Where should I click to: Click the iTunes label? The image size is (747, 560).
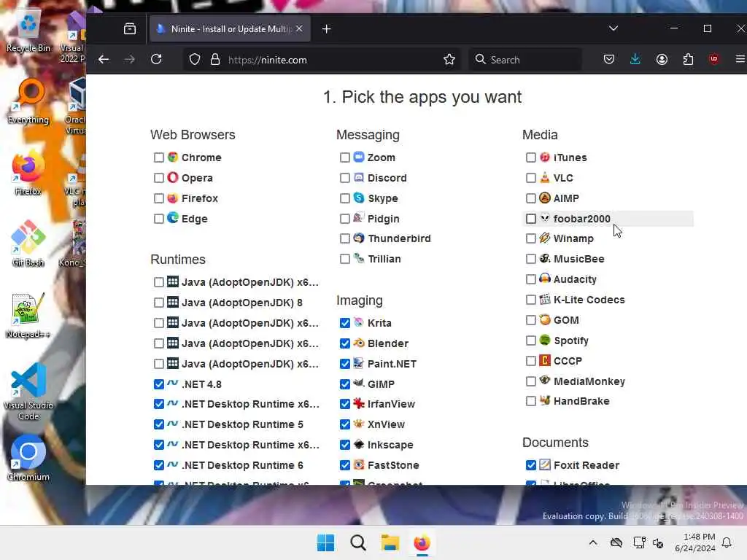pyautogui.click(x=570, y=157)
